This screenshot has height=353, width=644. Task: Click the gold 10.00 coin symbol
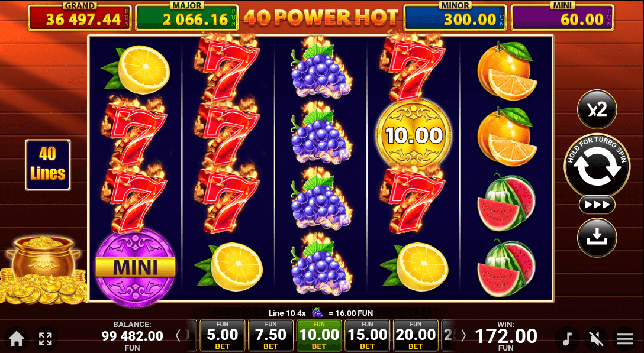[x=414, y=135]
